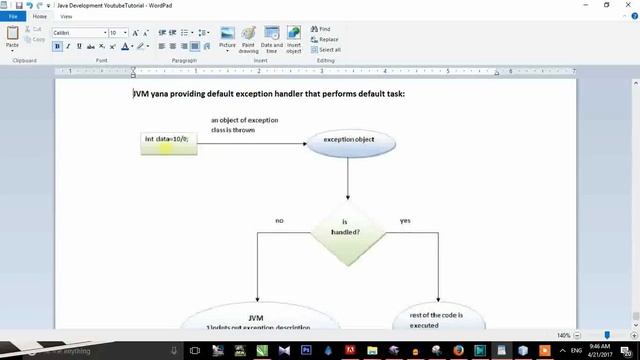The image size is (640, 360).
Task: Open the Find dialog
Action: 320,29
